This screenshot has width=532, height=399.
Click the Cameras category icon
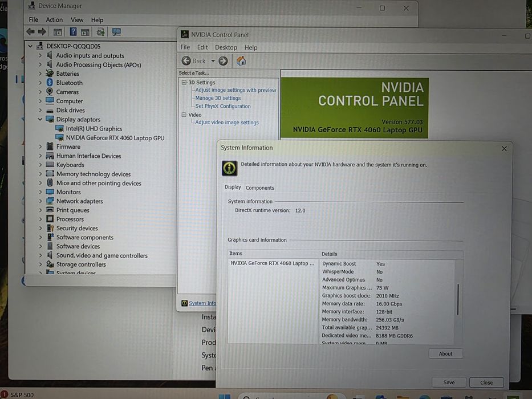point(50,92)
